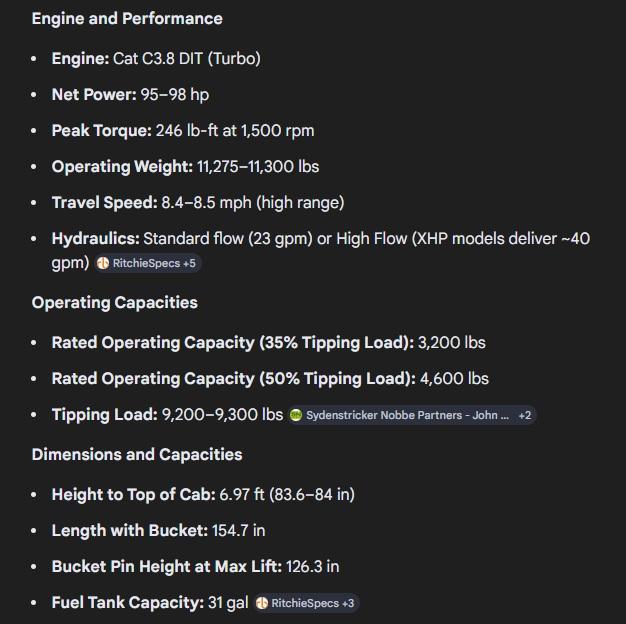Expand the +2 additional sources count
The width and height of the screenshot is (626, 624).
point(525,415)
